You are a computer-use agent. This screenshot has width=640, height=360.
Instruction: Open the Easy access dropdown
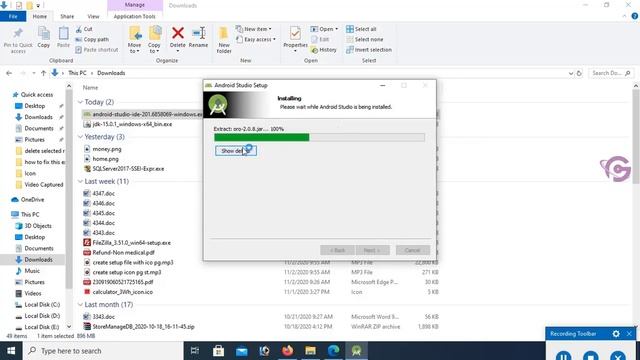point(256,39)
